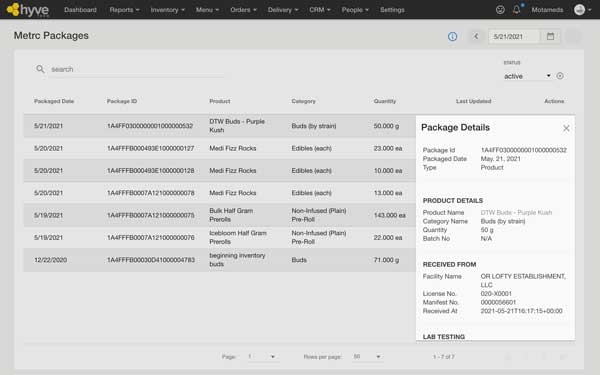The width and height of the screenshot is (600, 375).
Task: Open Settings in the navbar
Action: click(392, 10)
